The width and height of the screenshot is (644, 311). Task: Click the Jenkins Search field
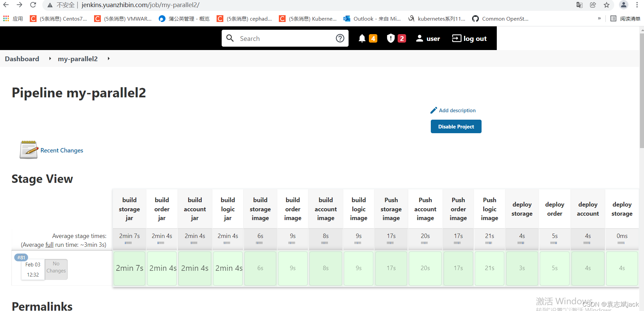284,39
